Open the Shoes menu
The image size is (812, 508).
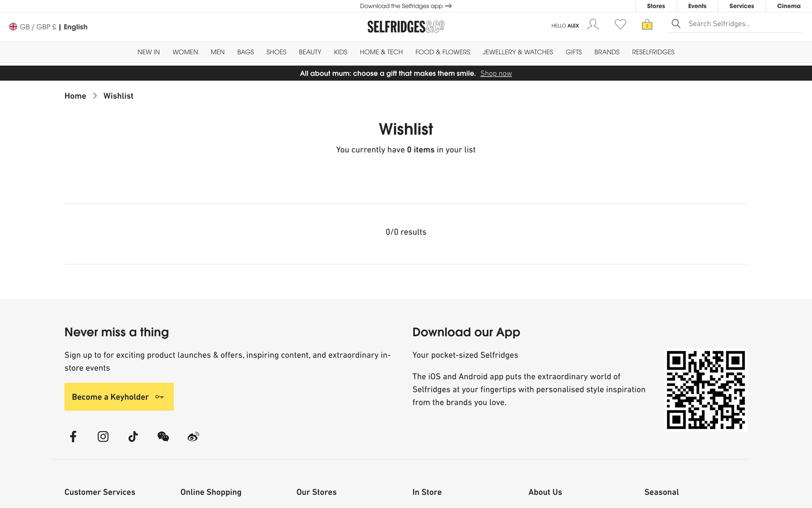pyautogui.click(x=276, y=52)
